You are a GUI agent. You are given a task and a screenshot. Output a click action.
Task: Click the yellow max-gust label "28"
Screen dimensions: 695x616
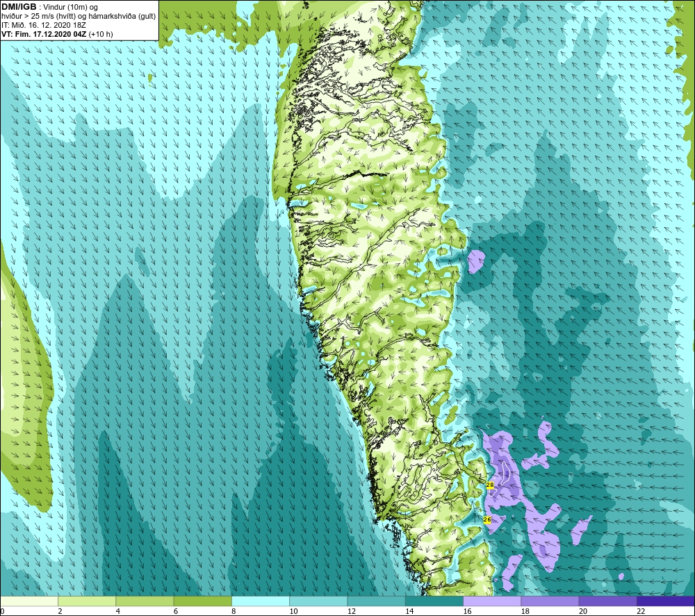pyautogui.click(x=490, y=485)
